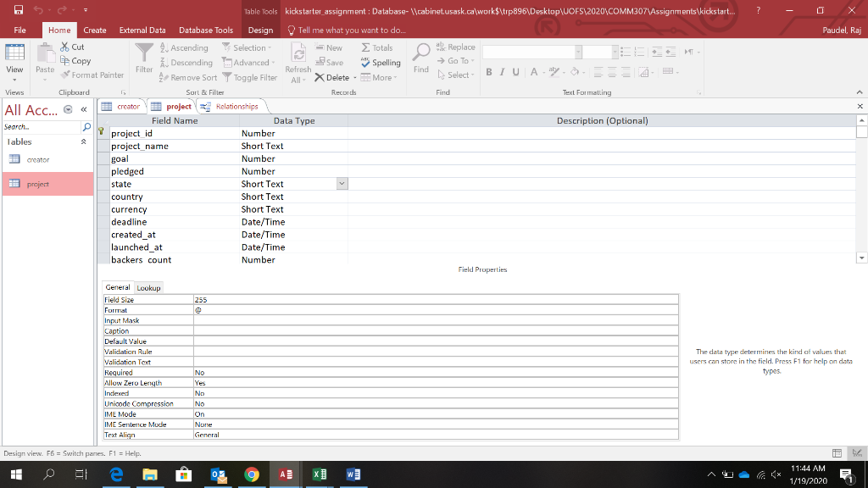Collapse the Tables group
This screenshot has width=868, height=488.
(84, 141)
